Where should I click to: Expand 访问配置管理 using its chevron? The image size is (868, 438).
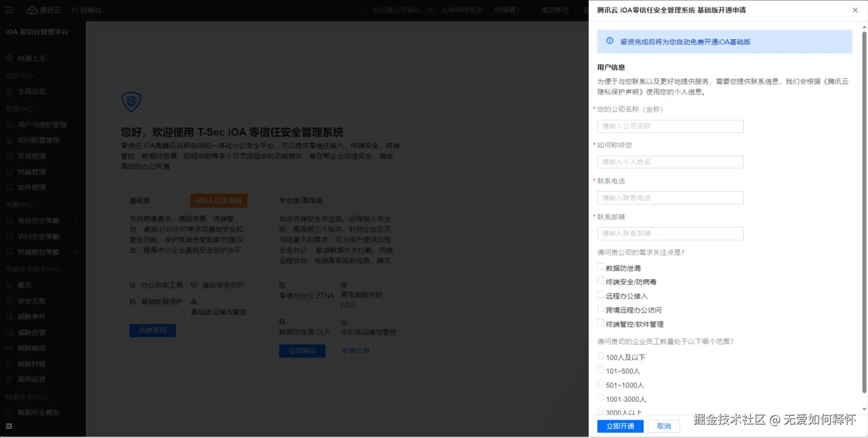click(75, 140)
